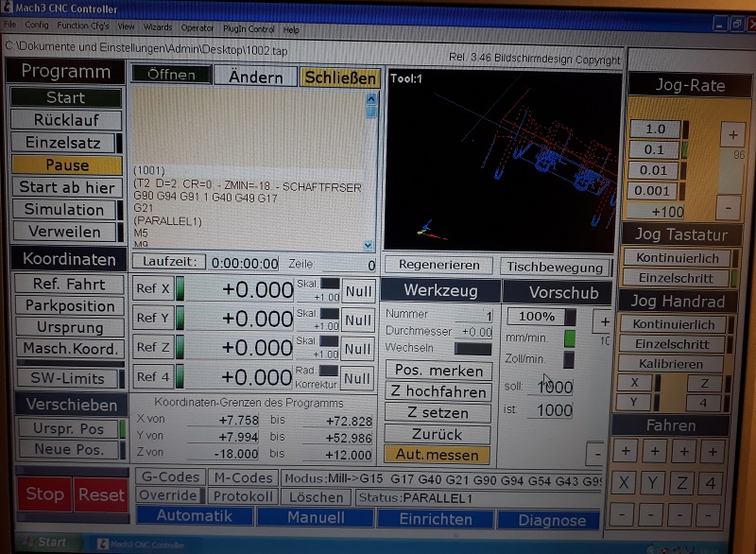Viewport: 756px width, 554px height.
Task: Click the red Reset button
Action: (101, 494)
